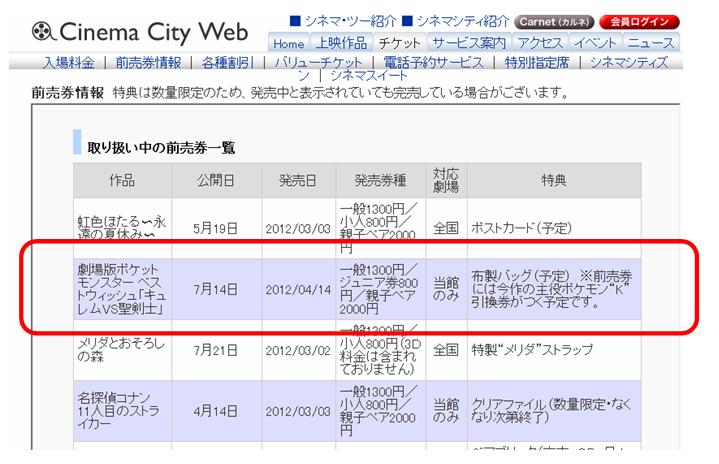719x464 pixels.
Task: Click the クリアファイル bonus cell
Action: [x=554, y=410]
